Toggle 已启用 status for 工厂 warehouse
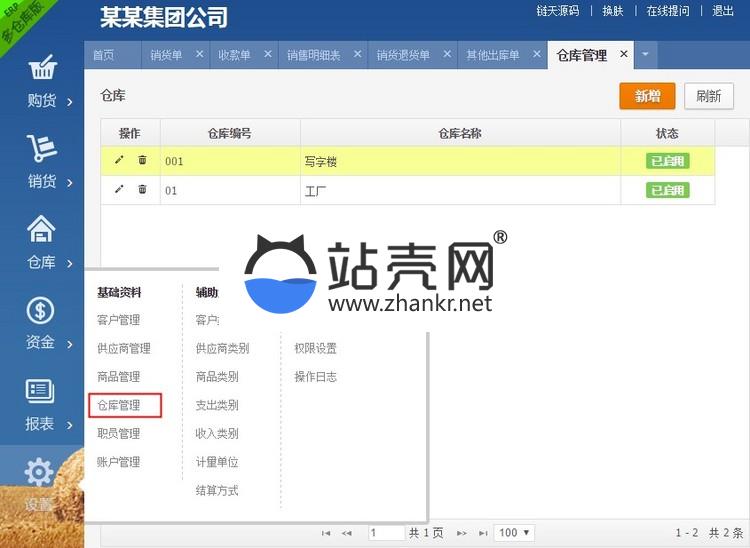Viewport: 750px width, 548px height. pyautogui.click(x=667, y=190)
